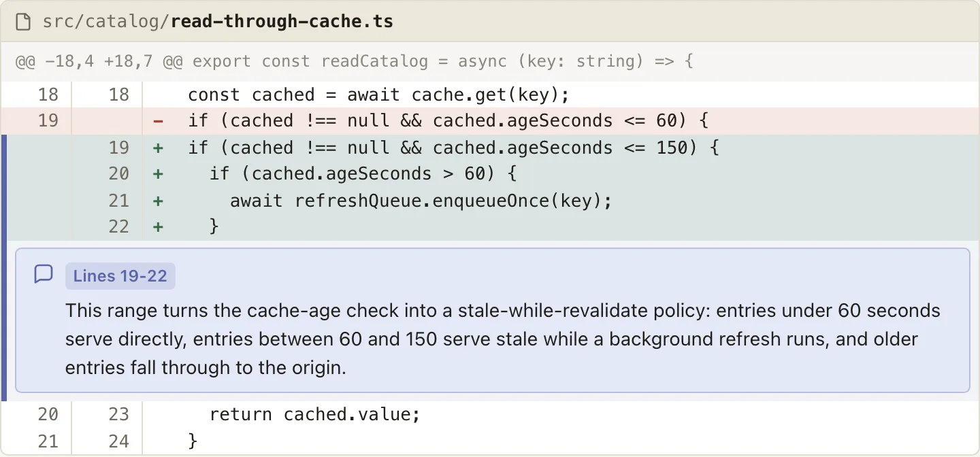Click the return cached.value line
The image size is (980, 457).
pos(315,414)
